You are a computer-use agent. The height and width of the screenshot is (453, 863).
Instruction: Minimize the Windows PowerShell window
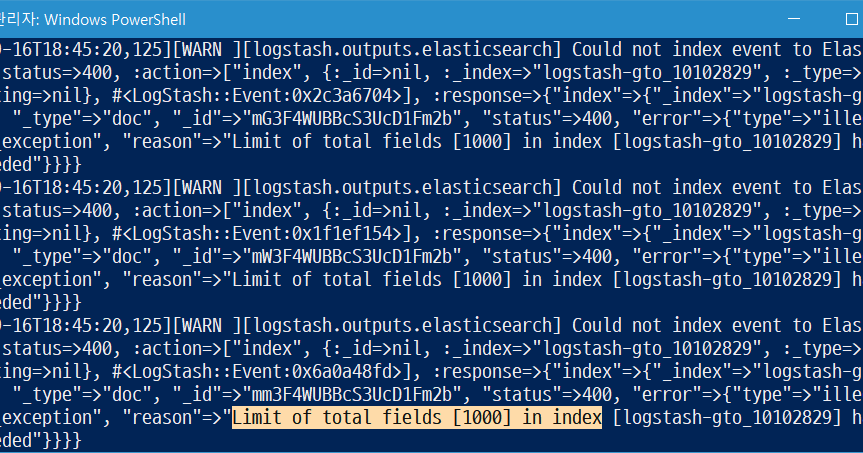point(794,19)
